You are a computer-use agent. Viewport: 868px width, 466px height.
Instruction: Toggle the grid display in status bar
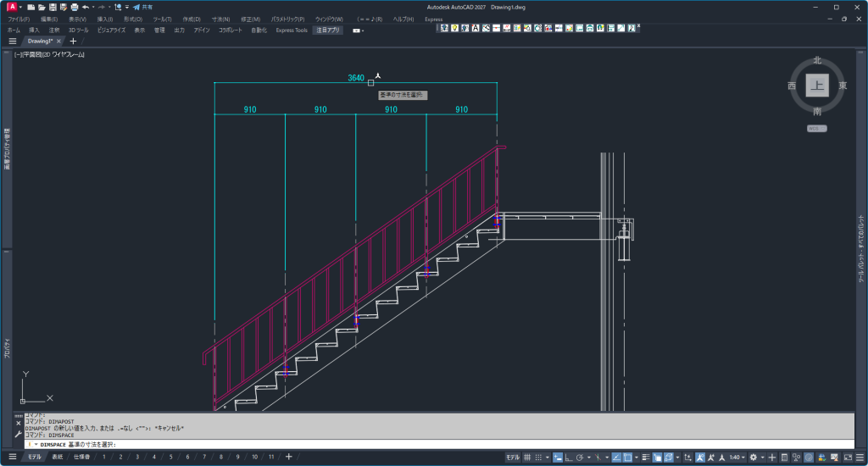click(x=527, y=457)
